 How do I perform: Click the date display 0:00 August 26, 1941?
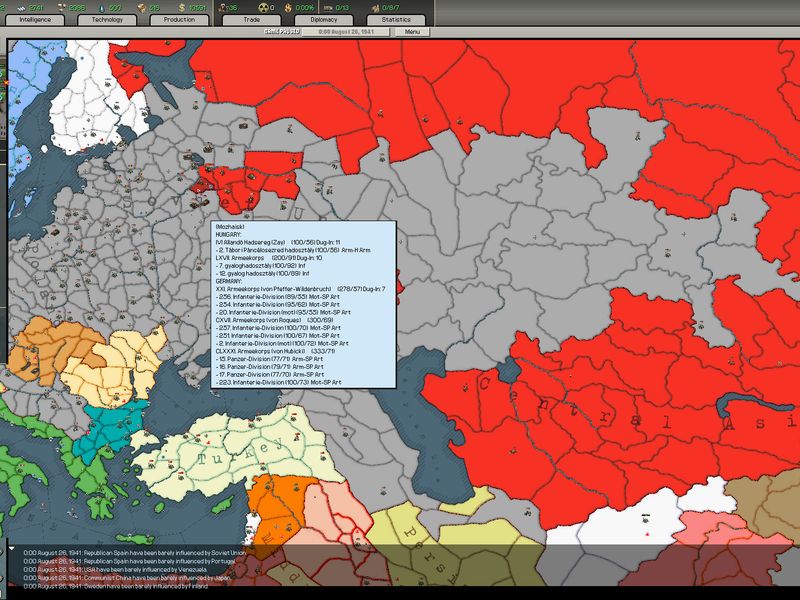346,32
